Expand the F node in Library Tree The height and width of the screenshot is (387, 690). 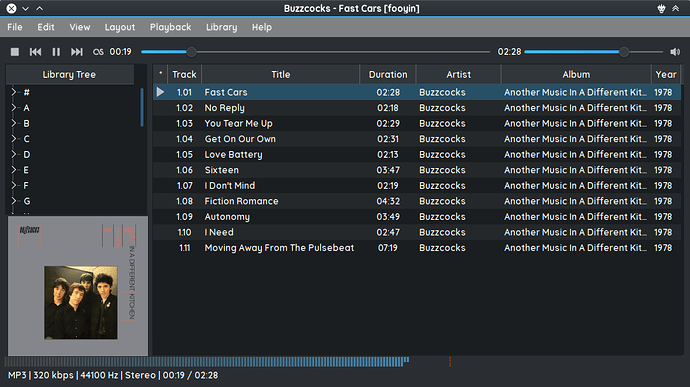click(14, 185)
